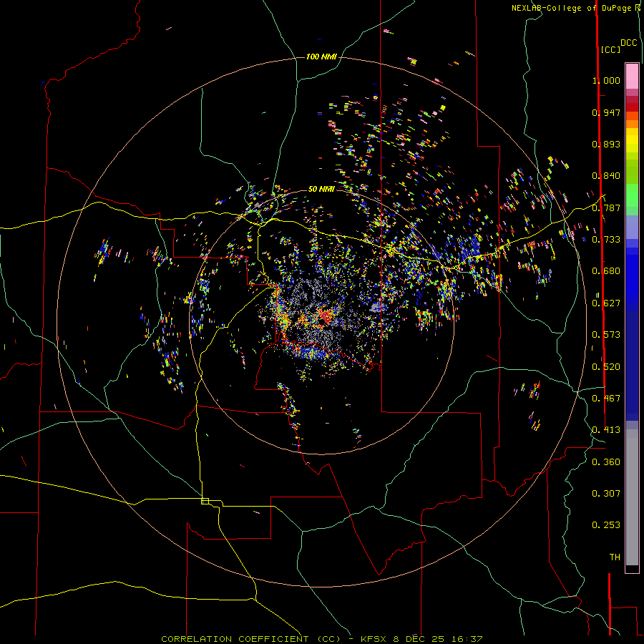Pick the pink segment of the color bar
The height and width of the screenshot is (644, 644).
[632, 76]
